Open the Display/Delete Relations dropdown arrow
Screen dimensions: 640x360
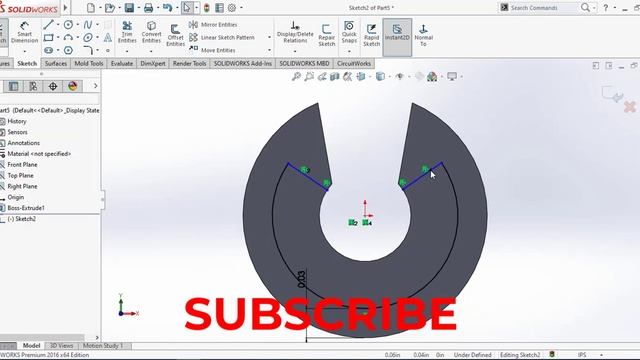295,51
